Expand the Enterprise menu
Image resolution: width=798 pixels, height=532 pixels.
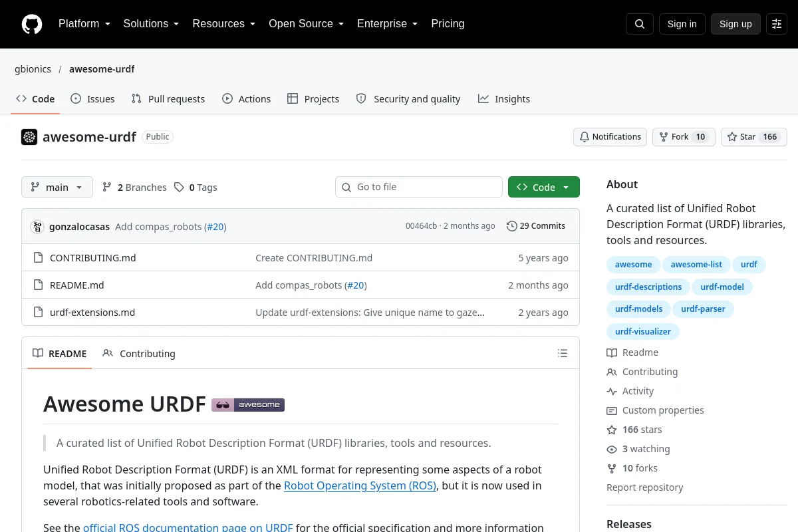pyautogui.click(x=387, y=24)
